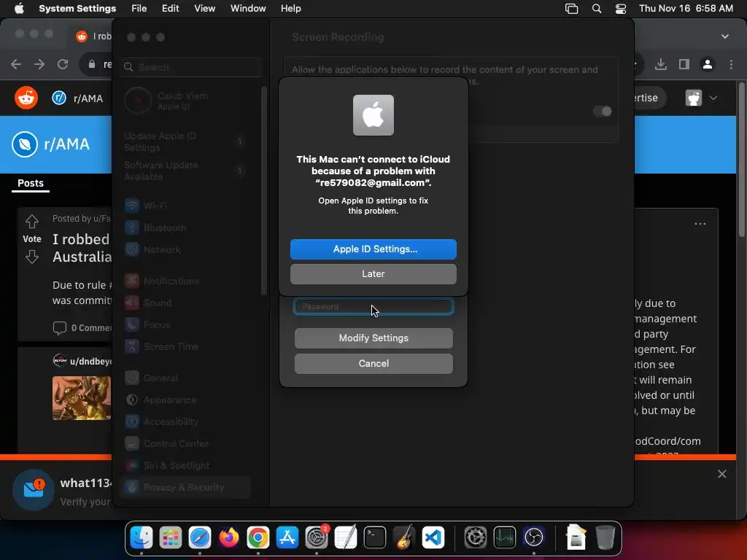Open Safari from the Dock
The image size is (747, 560).
(200, 537)
